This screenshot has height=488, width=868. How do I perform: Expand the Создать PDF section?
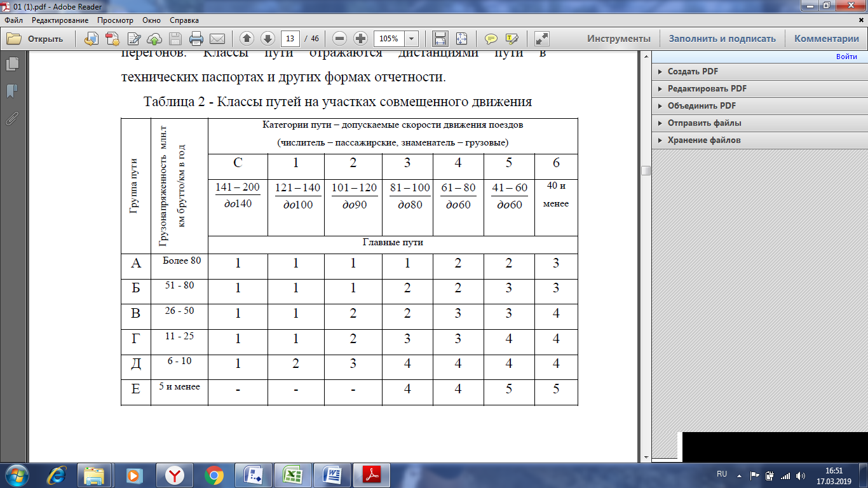pos(759,72)
